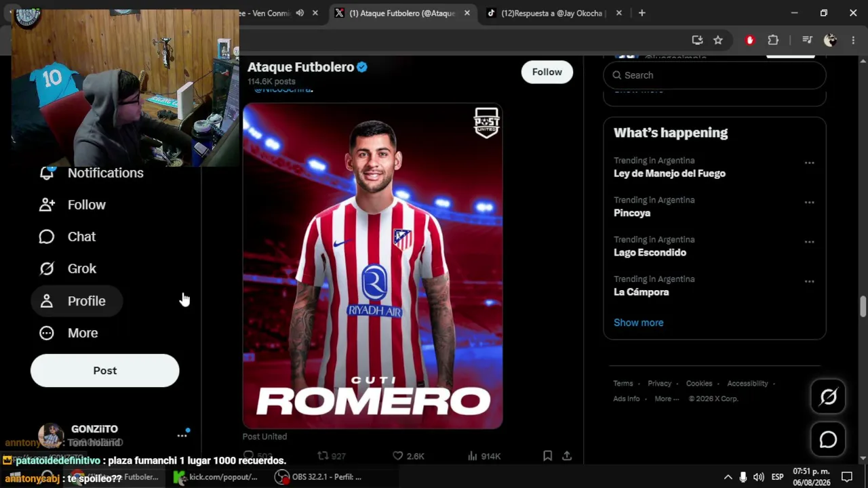Viewport: 868px width, 488px height.
Task: Open options for Ley de Manejo del Fuego trend
Action: [x=809, y=163]
